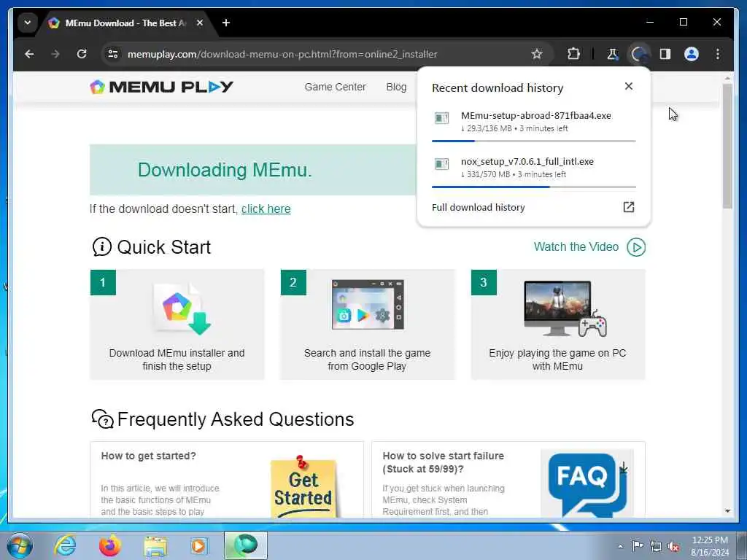This screenshot has height=560, width=747.
Task: Close the Recent download history popup
Action: click(629, 86)
